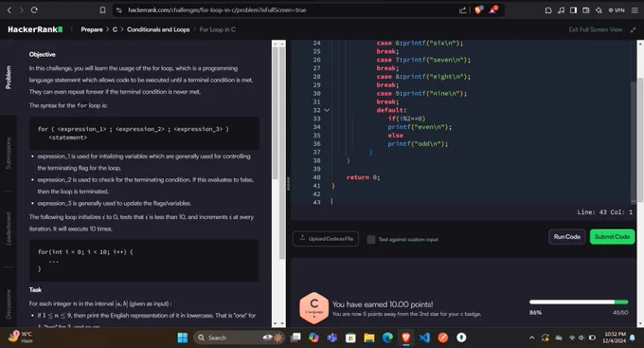Bookmark this page in the address bar
644x348 pixels.
pos(102,9)
